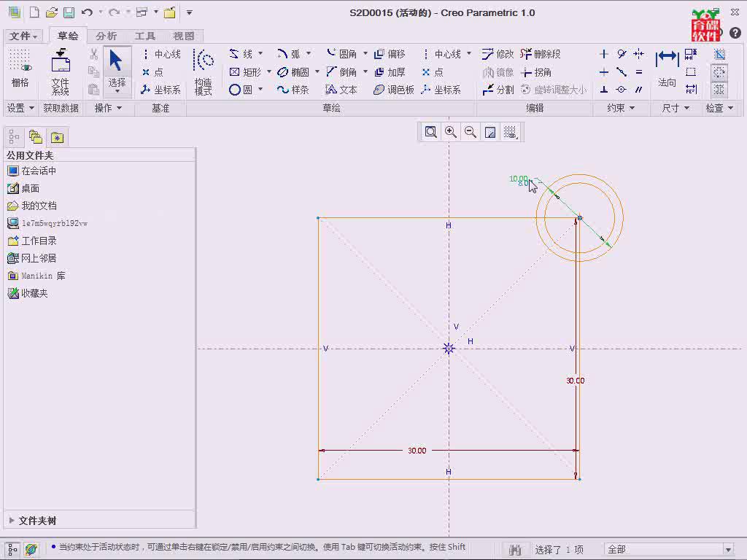747x560 pixels.
Task: Select the 样条 spline tool
Action: (293, 90)
